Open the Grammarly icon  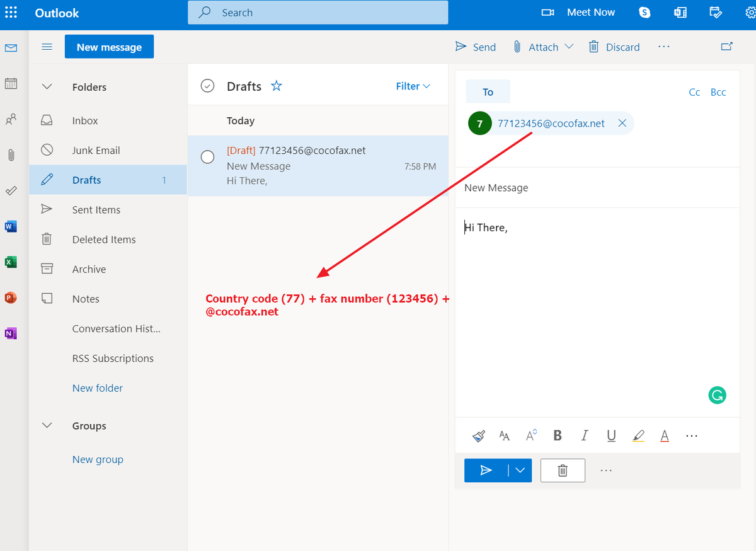tap(717, 395)
